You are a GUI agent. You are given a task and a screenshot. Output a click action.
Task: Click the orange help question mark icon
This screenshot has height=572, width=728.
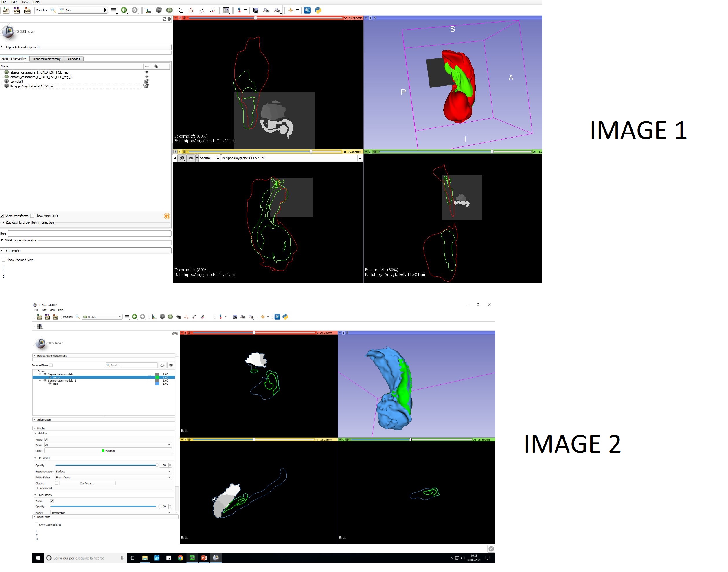tap(167, 216)
